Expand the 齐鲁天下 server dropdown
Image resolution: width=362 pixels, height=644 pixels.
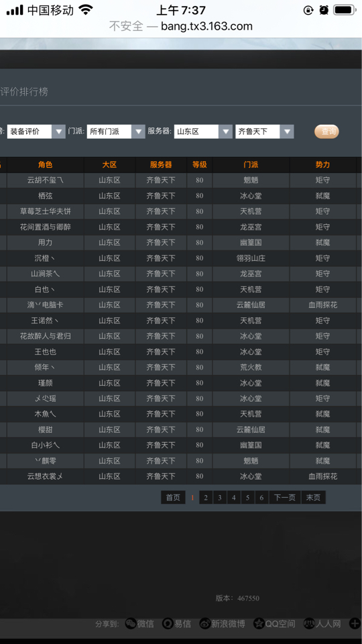[264, 131]
